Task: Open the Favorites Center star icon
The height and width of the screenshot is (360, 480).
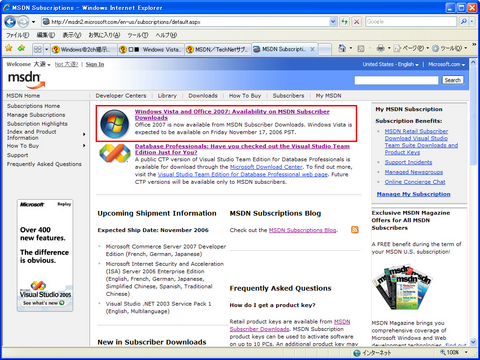Action: tap(9, 48)
